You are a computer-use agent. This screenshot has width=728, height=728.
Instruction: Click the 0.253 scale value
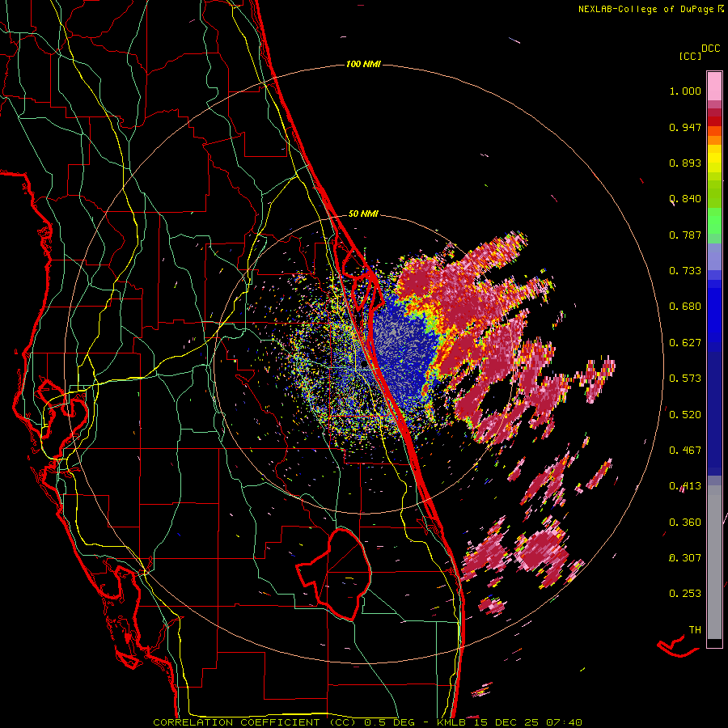[685, 594]
